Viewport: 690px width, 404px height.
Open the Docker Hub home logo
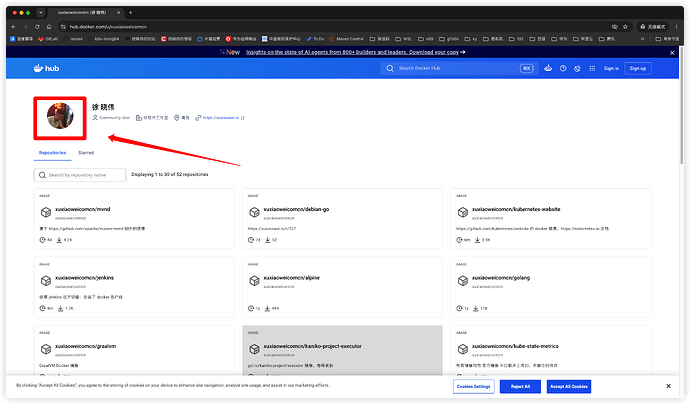(x=46, y=68)
